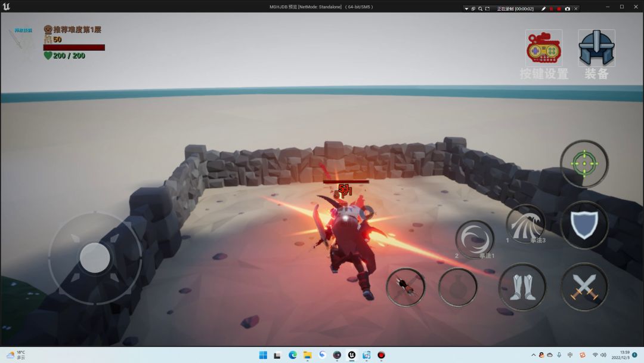The image size is (644, 363).
Task: Click the red player health bar
Action: [x=74, y=47]
